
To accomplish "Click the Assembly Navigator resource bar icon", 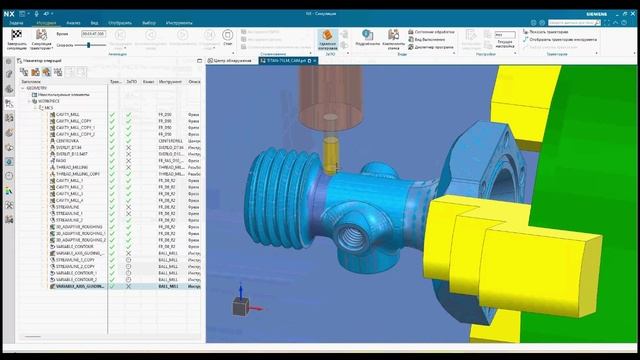I will 9,89.
